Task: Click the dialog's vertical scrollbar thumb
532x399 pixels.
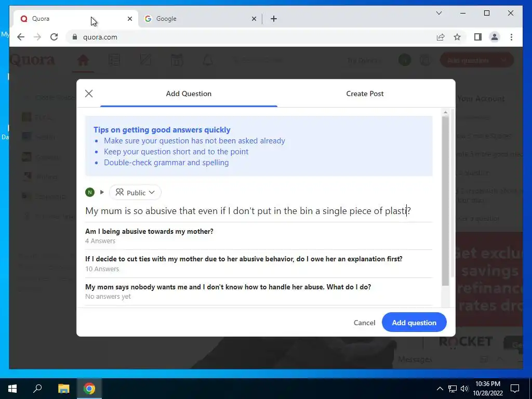Action: (445, 201)
